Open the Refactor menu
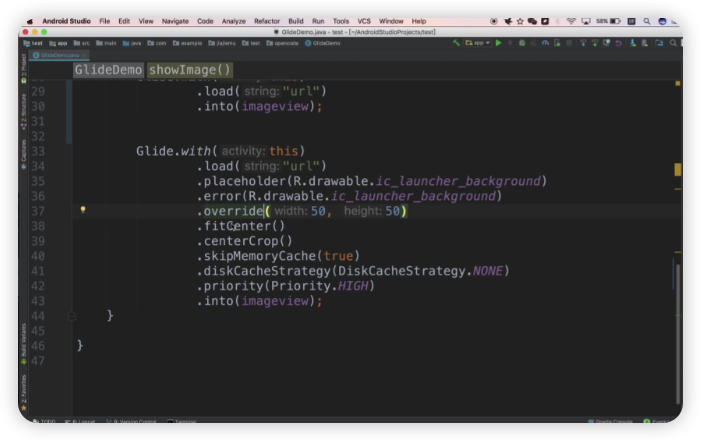The image size is (701, 441). click(x=266, y=21)
